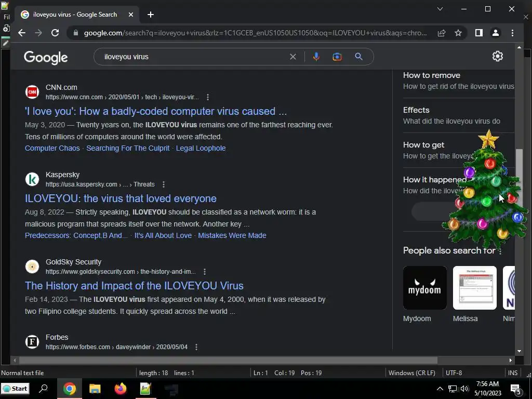The height and width of the screenshot is (399, 532).
Task: Open Chrome's side panel icon
Action: 478,33
